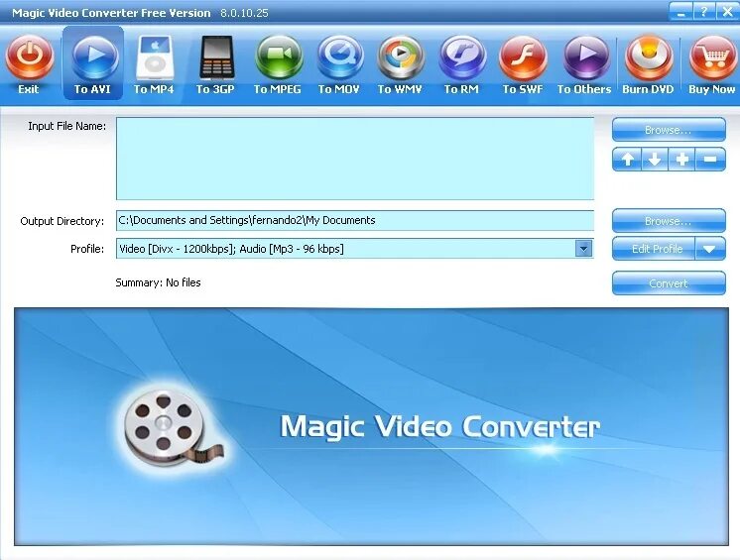This screenshot has height=560, width=740.
Task: Pick the To SWF Flash icon
Action: coord(523,58)
